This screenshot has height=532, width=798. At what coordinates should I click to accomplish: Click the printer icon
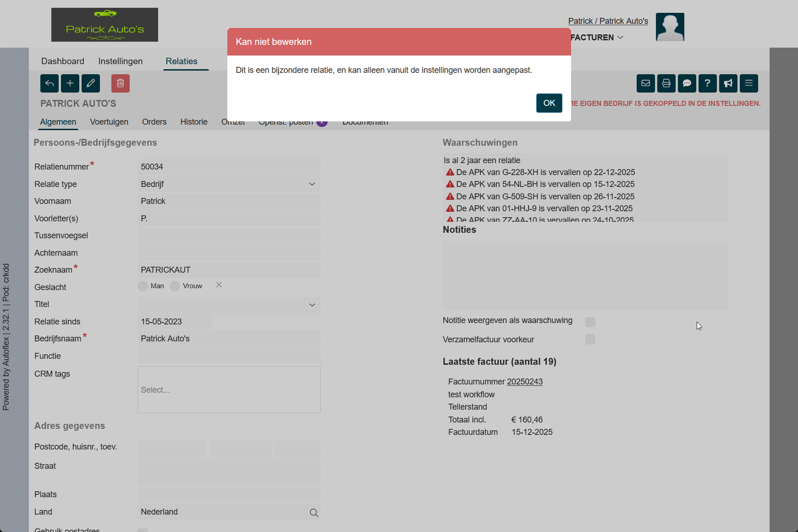[x=666, y=83]
